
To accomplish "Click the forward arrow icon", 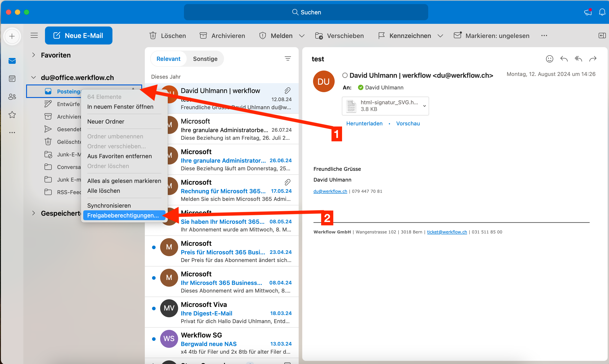I will 593,59.
